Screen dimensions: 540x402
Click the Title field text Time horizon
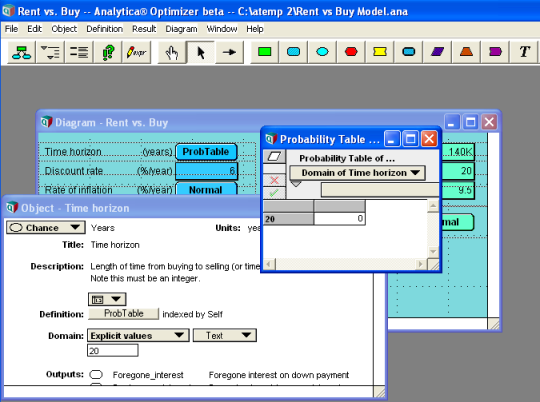tap(115, 245)
